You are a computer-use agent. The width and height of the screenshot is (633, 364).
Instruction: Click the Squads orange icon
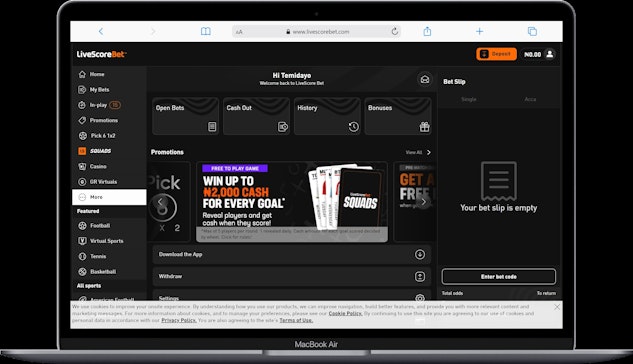coord(82,151)
